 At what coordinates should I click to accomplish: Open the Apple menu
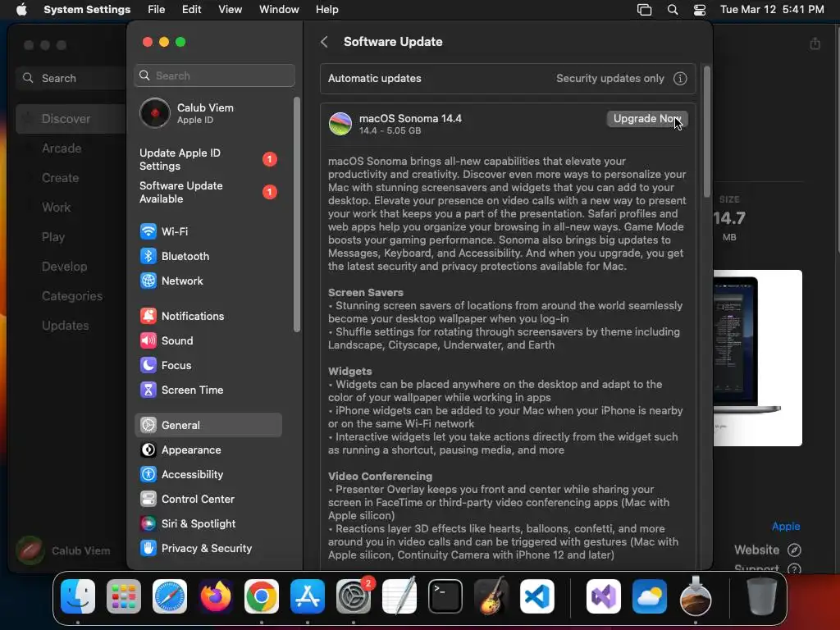[x=21, y=10]
